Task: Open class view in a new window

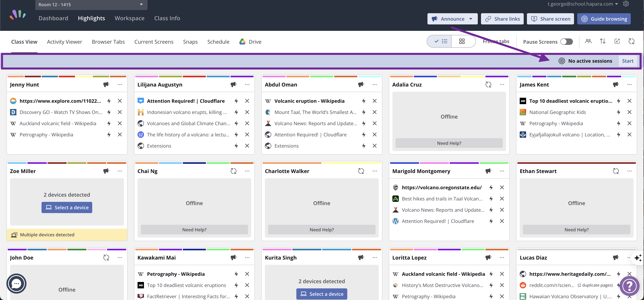Action: pyautogui.click(x=617, y=41)
